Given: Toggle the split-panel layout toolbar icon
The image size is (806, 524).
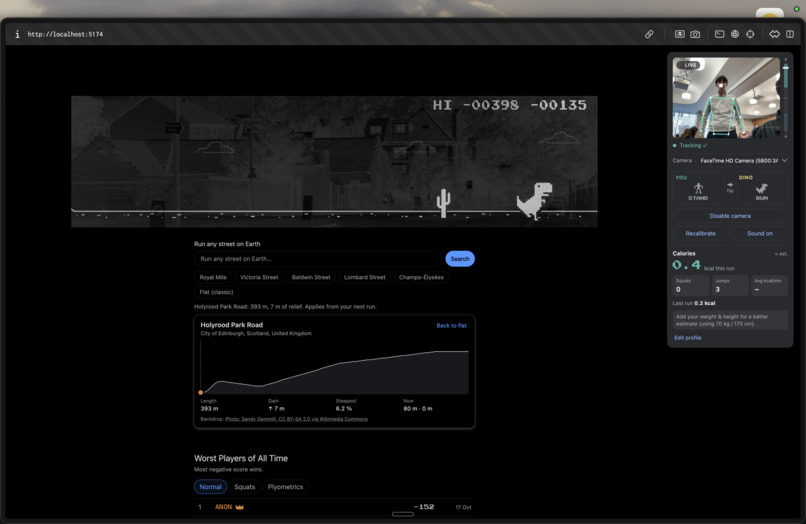Looking at the screenshot, I should (790, 34).
